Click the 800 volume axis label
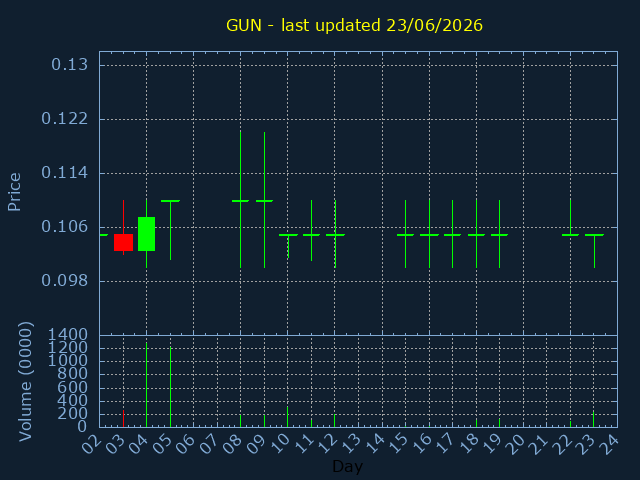Screen dimensions: 640x480 coord(72,374)
